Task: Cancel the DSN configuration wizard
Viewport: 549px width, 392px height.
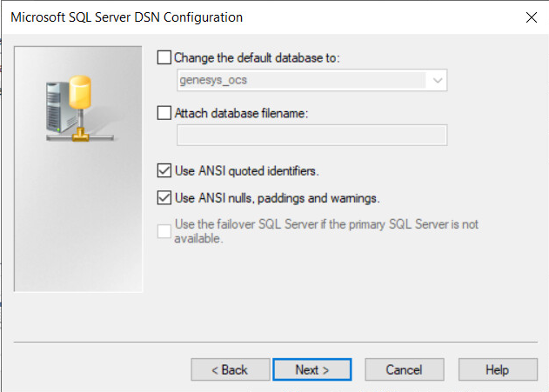Action: tap(403, 369)
